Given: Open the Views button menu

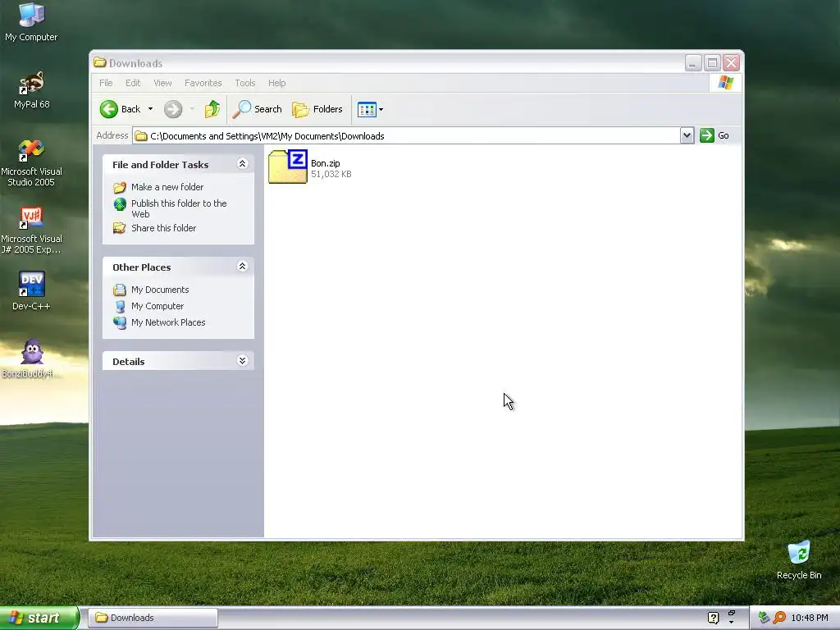Looking at the screenshot, I should tap(370, 109).
